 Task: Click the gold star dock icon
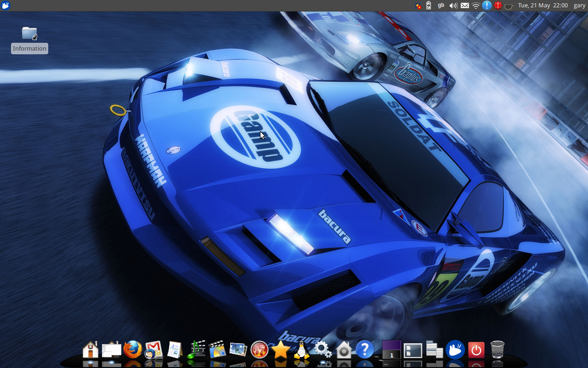pos(281,350)
